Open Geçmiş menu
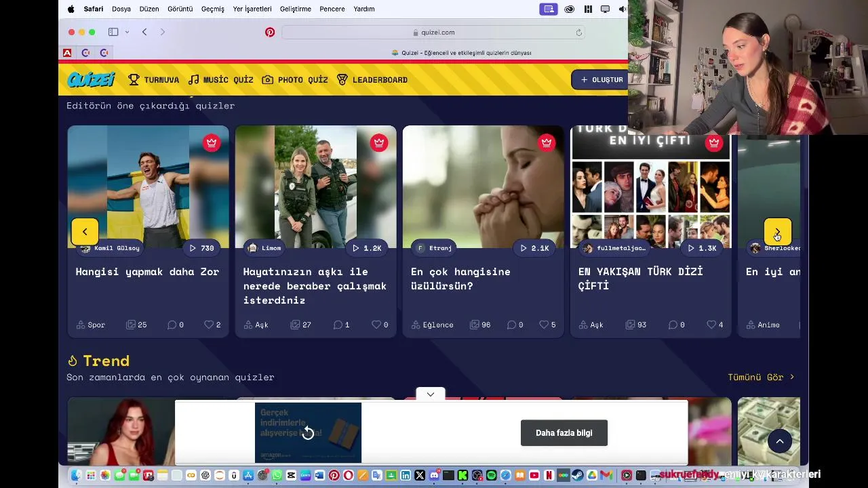This screenshot has width=868, height=488. click(x=213, y=9)
